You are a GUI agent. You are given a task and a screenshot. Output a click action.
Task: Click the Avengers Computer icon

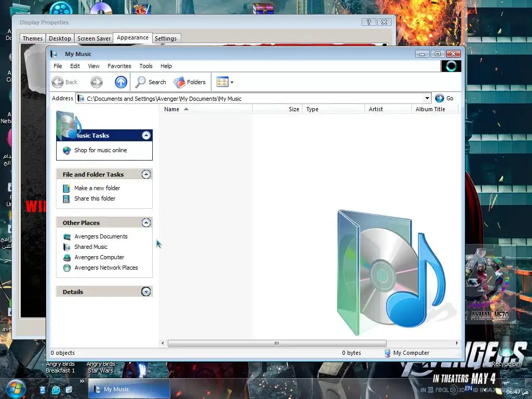67,258
